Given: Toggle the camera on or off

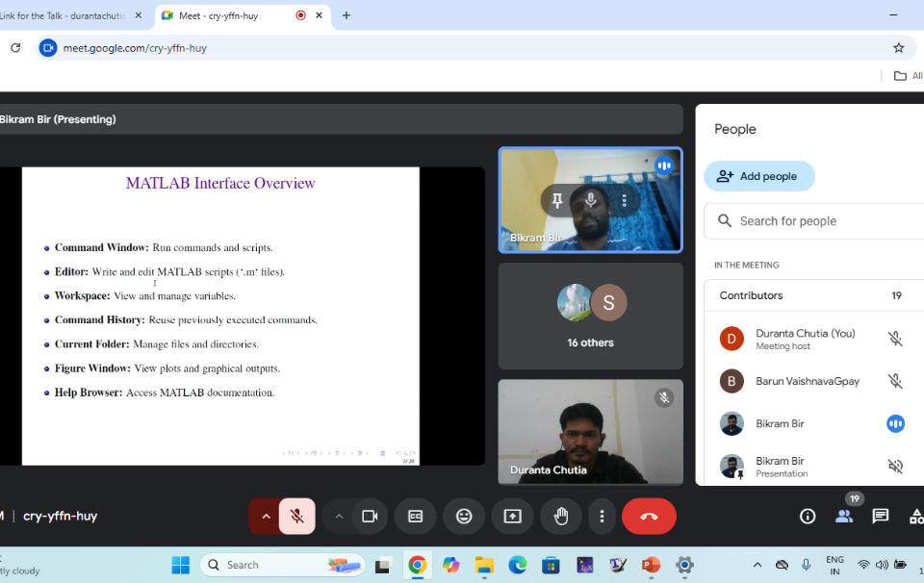Looking at the screenshot, I should tap(370, 517).
